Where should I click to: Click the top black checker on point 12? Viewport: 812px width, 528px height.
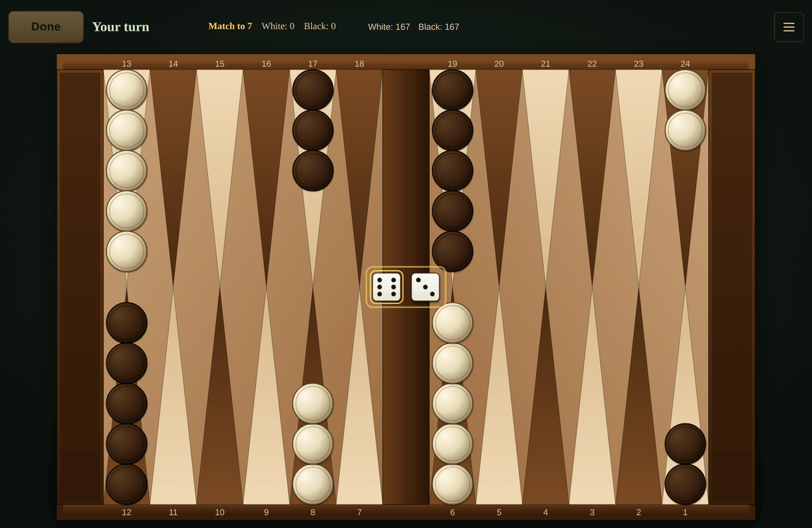[x=127, y=322]
